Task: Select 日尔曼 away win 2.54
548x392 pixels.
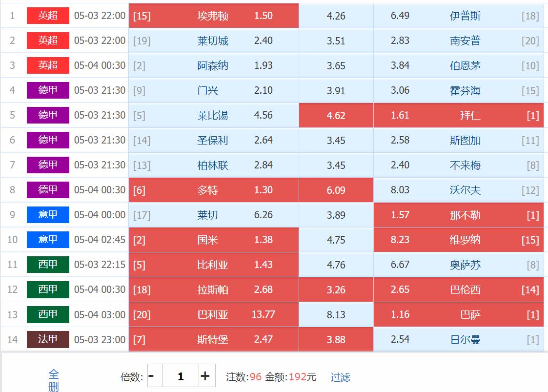Action: pos(458,339)
